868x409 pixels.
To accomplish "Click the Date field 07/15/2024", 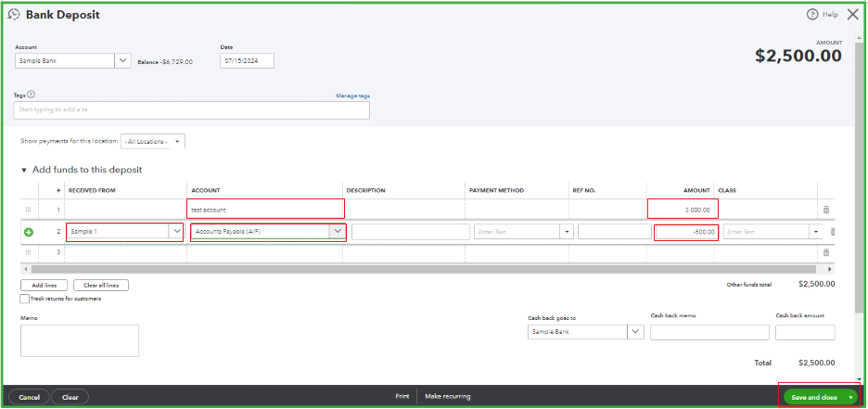I will (x=247, y=61).
